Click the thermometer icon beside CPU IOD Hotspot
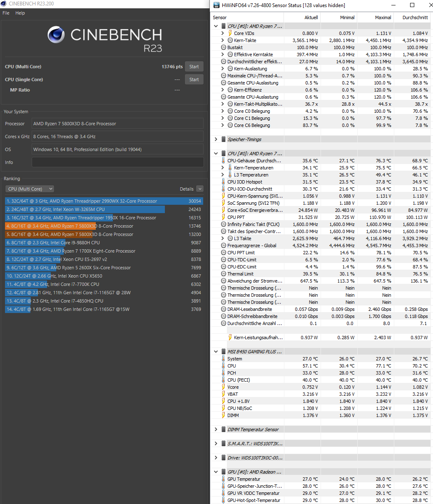433x504 pixels. point(224,182)
